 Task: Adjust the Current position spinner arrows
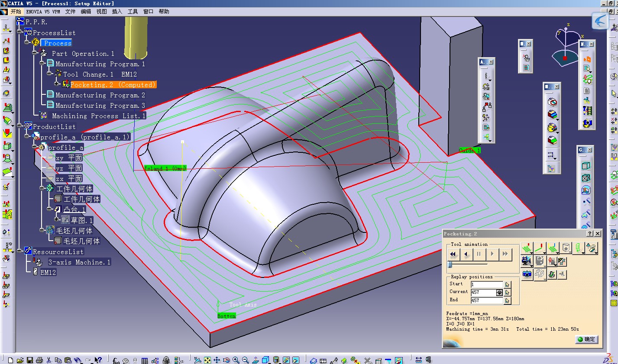(x=500, y=293)
